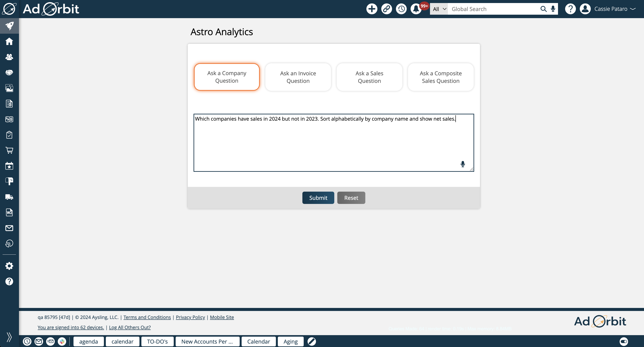The height and width of the screenshot is (347, 644).
Task: Open the W2 document icon in sidebar
Action: pyautogui.click(x=9, y=212)
